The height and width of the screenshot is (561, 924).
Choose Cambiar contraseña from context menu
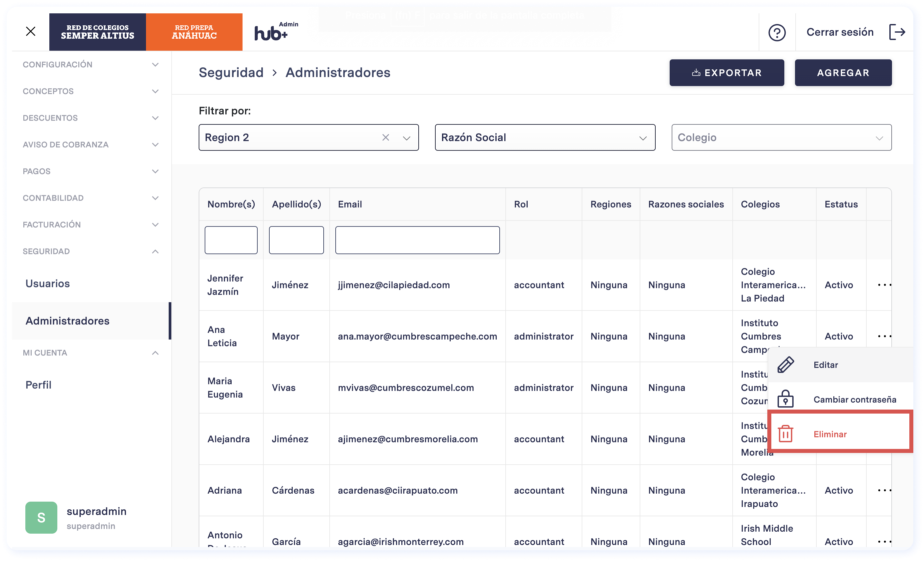840,399
